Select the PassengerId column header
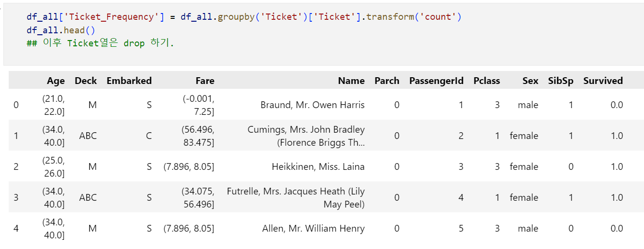Viewport: 644px width, 249px height. tap(436, 81)
